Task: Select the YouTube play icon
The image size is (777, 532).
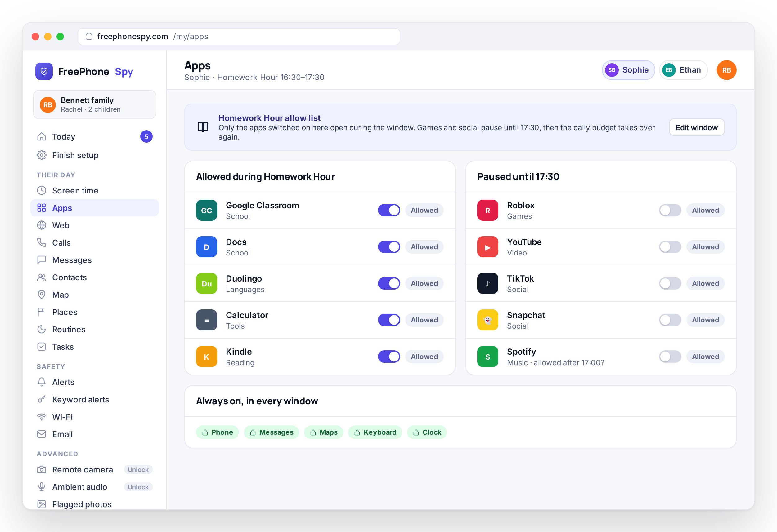Action: tap(488, 247)
